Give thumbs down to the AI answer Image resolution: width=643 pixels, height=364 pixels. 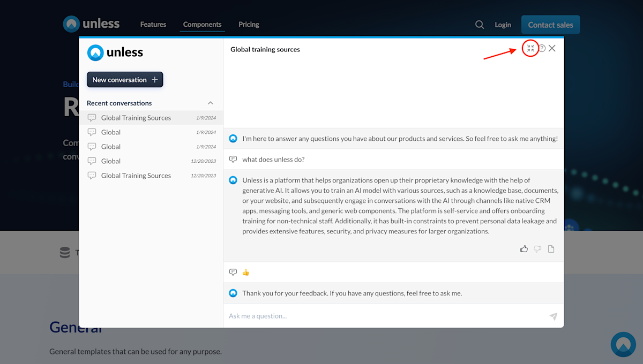(537, 248)
